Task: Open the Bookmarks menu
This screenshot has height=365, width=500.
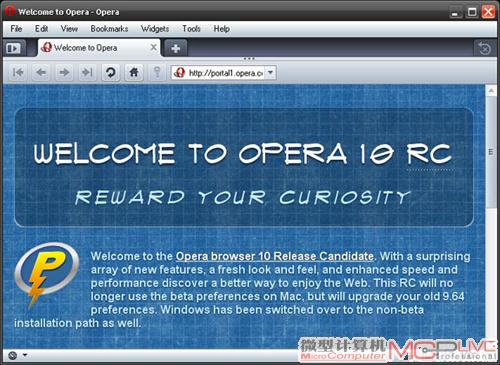Action: 109,29
